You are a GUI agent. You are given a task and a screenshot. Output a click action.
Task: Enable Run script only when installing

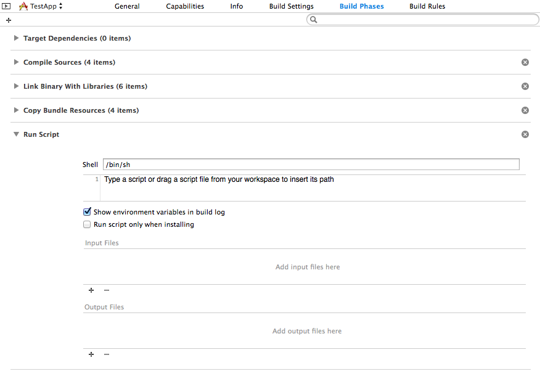[88, 224]
